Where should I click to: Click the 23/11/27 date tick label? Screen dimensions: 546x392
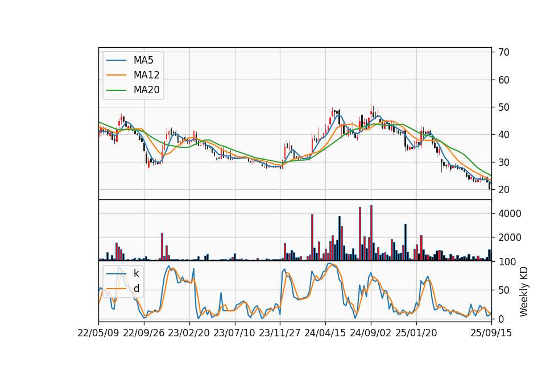point(280,333)
